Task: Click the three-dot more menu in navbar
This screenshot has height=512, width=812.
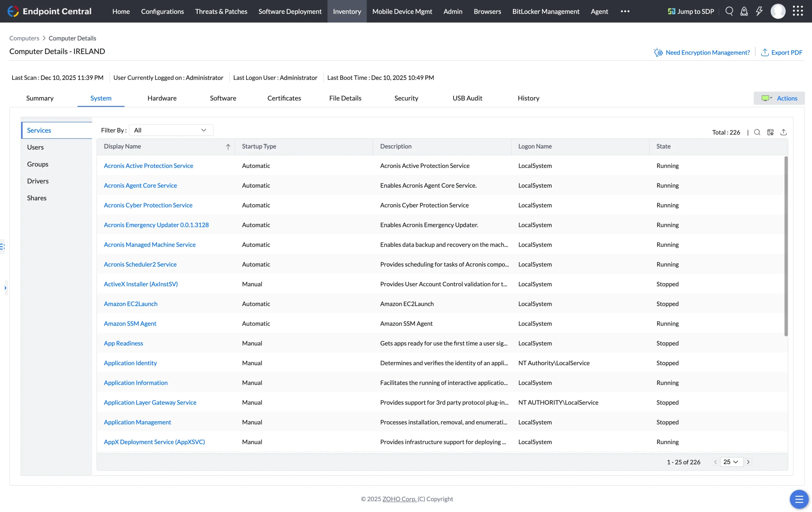Action: coord(625,11)
